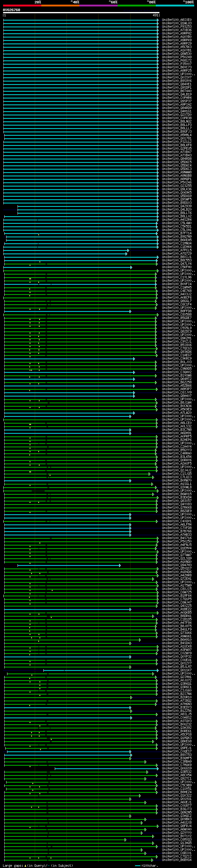197x868 pixels.
Task: Select the AV626760 query sequence label
Action: click(x=11, y=10)
